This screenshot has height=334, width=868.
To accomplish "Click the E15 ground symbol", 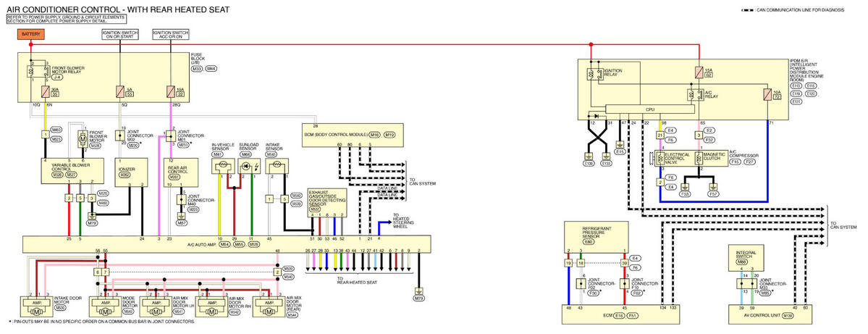I will point(621,143).
